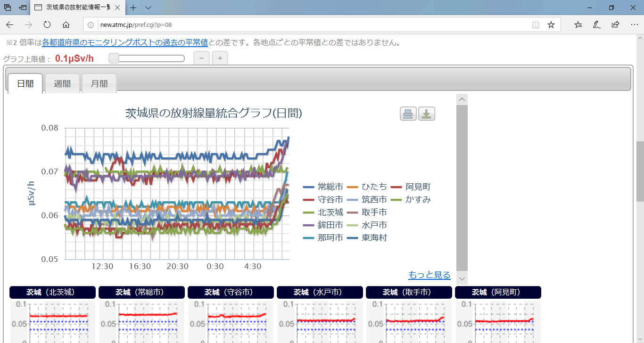Open the もっと見る link

[x=429, y=275]
